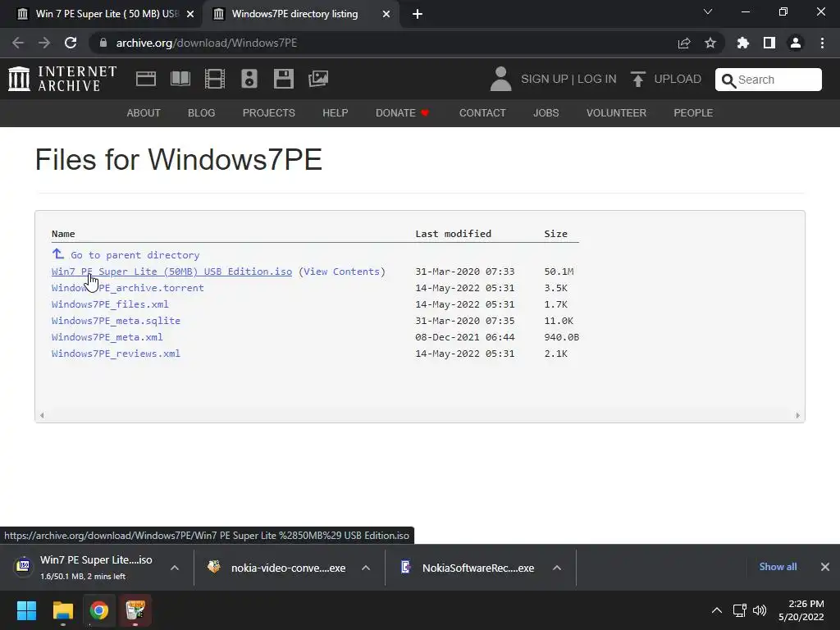Close the Win 7 PE Super Lite tab
The height and width of the screenshot is (630, 840).
click(190, 14)
